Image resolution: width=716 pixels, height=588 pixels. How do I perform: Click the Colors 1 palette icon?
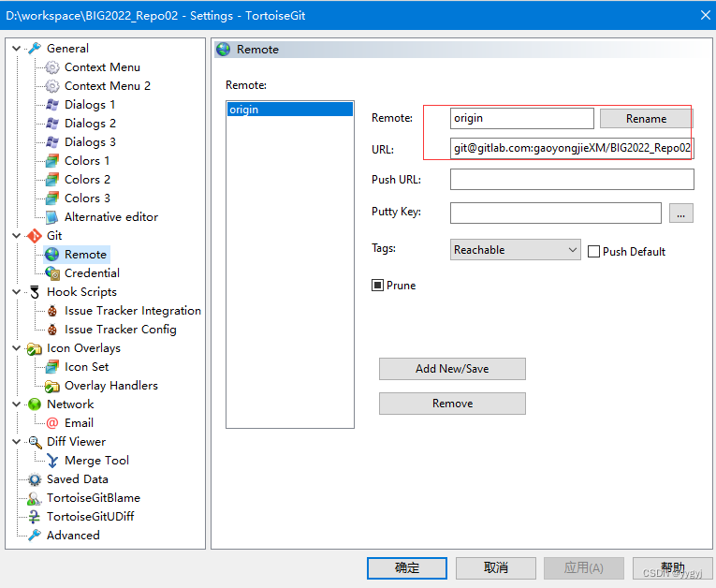pos(52,161)
